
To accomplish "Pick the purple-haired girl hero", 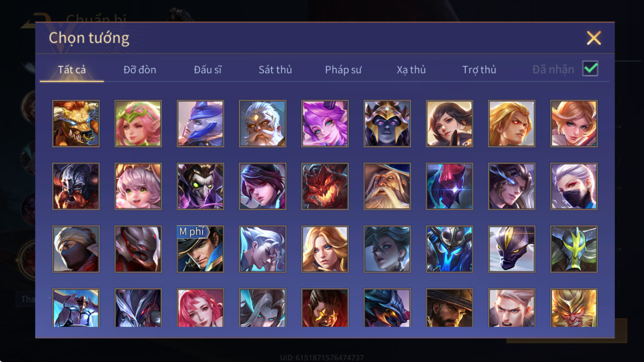I will [x=325, y=123].
